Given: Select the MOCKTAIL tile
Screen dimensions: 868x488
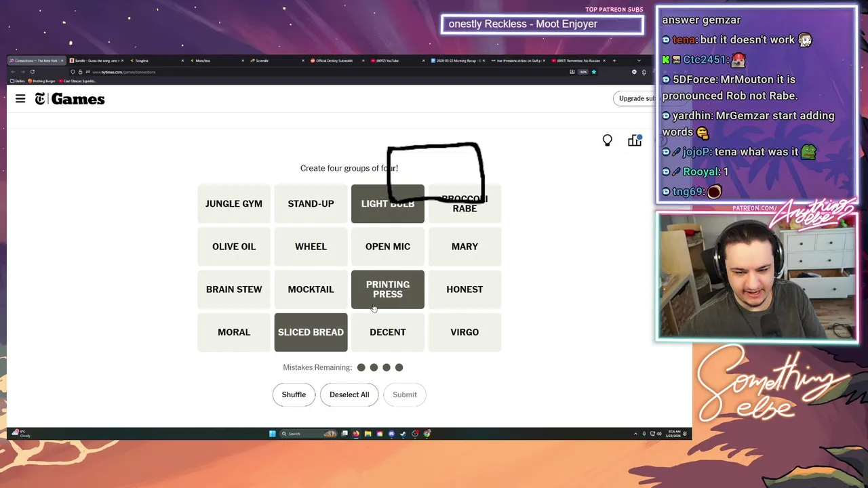Looking at the screenshot, I should tap(311, 289).
